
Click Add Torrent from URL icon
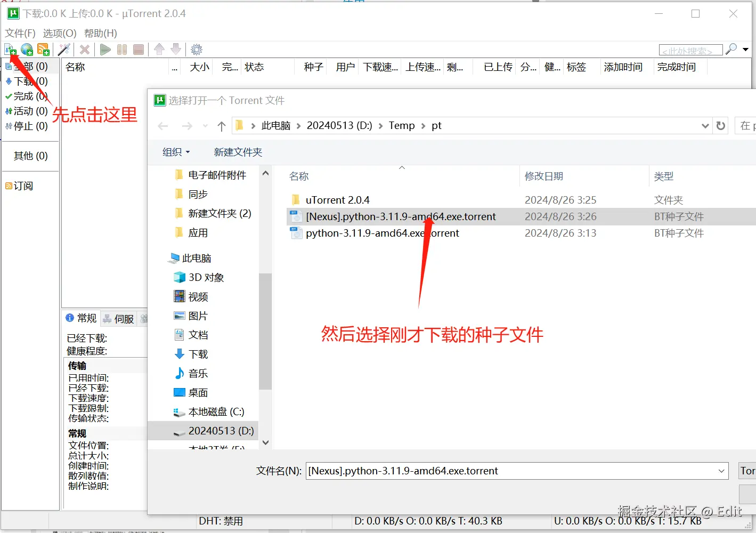click(27, 50)
